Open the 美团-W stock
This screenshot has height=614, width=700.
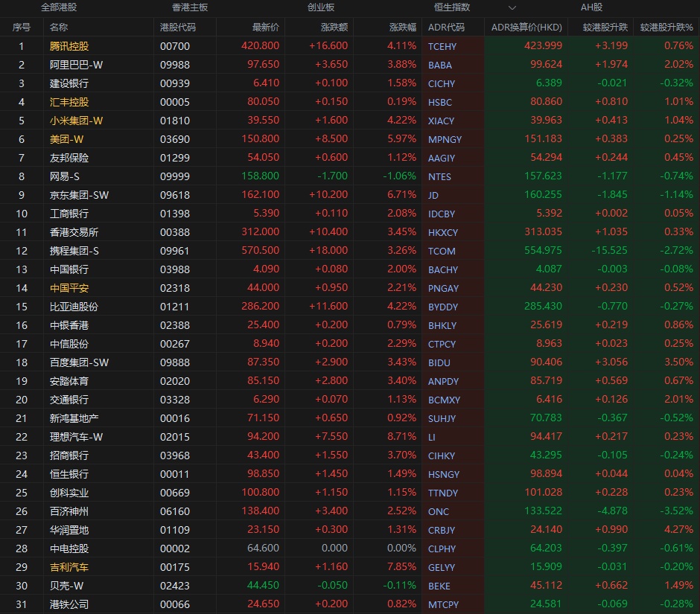click(66, 139)
